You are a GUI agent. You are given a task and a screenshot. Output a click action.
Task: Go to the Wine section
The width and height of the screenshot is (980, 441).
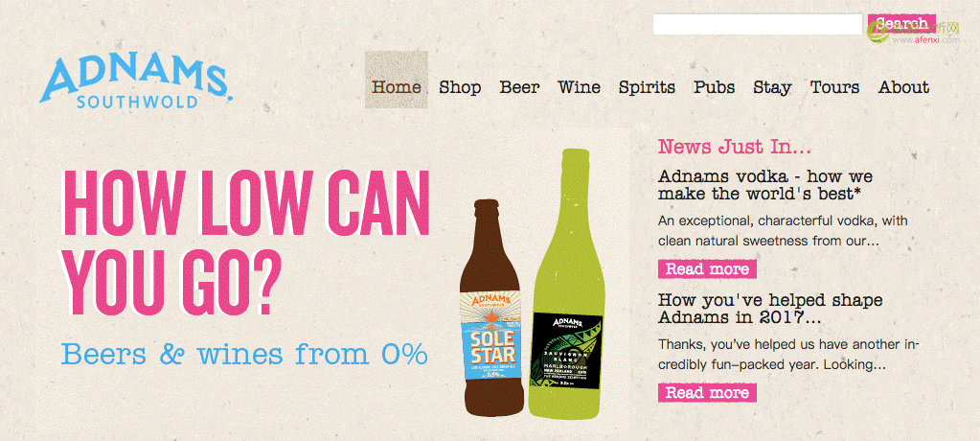(x=579, y=87)
